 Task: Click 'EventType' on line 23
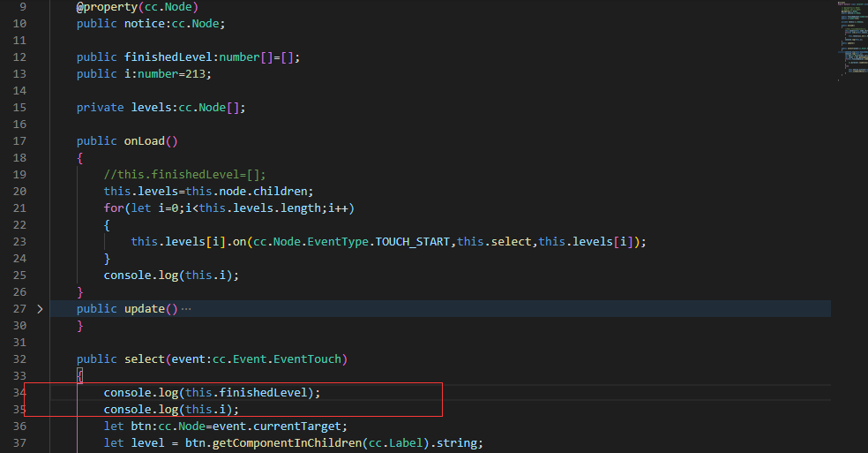coord(338,242)
